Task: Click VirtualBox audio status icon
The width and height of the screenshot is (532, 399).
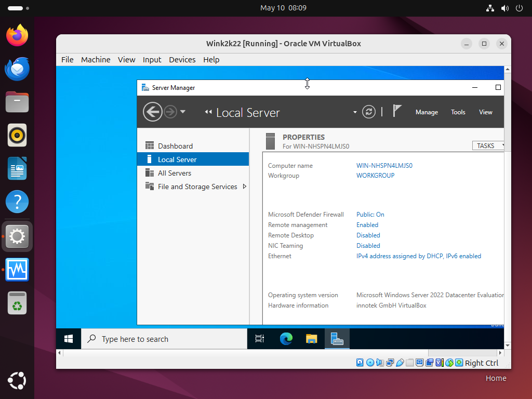Action: click(x=380, y=363)
